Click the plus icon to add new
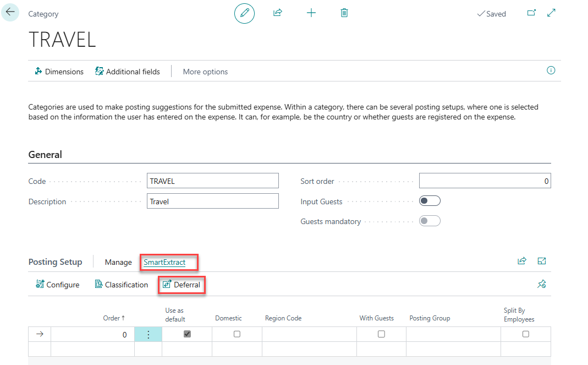 click(x=311, y=13)
